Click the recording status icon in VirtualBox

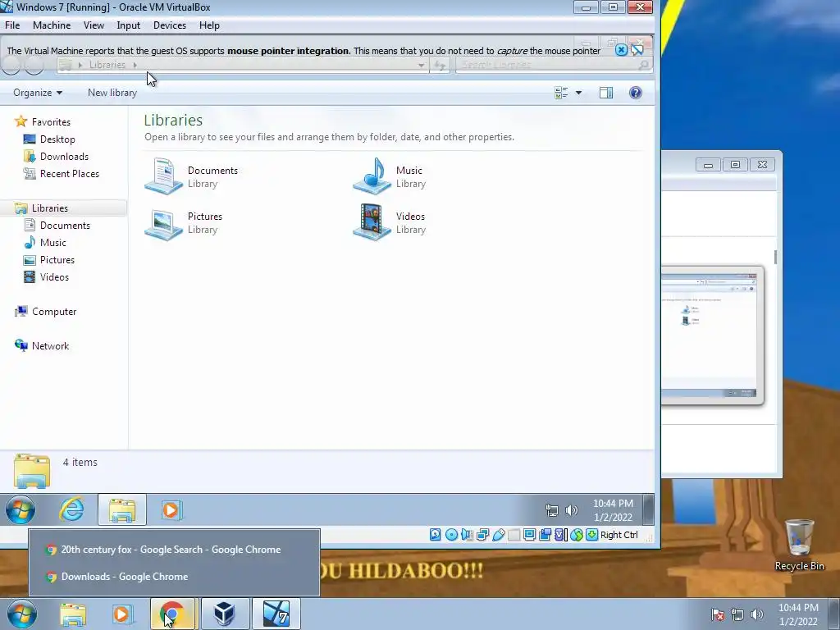pyautogui.click(x=545, y=535)
